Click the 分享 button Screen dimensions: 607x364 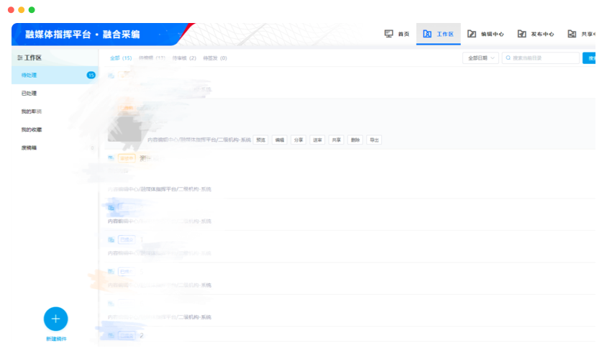click(298, 140)
